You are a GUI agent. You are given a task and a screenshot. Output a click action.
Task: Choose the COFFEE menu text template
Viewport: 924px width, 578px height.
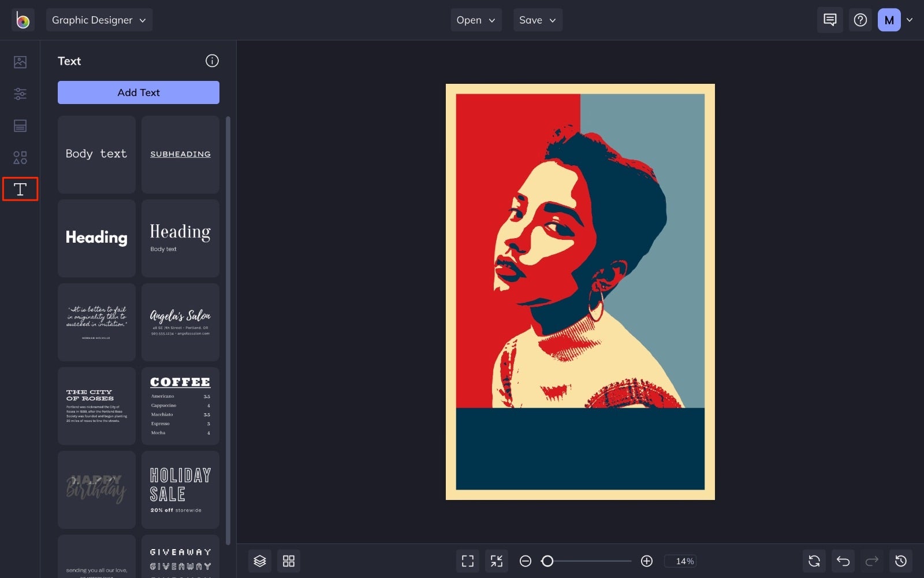[180, 406]
